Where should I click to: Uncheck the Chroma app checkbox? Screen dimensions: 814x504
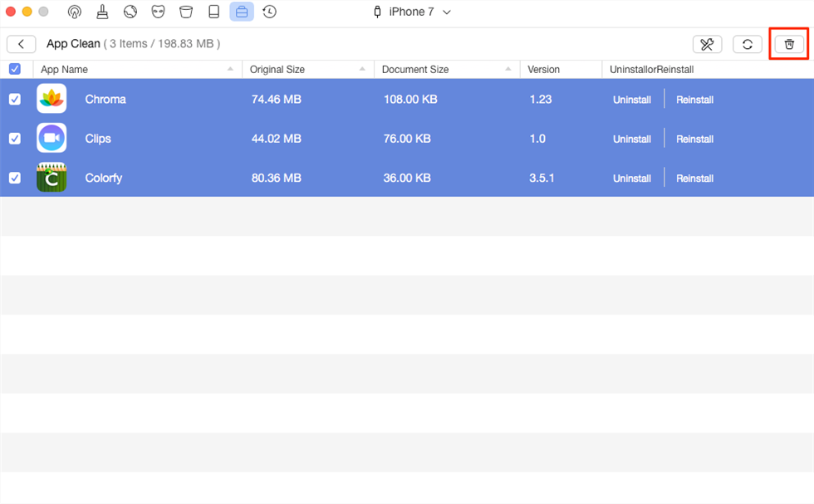click(15, 99)
